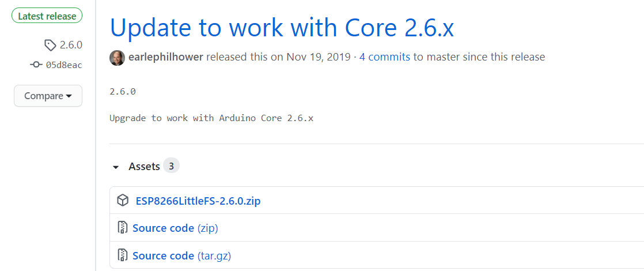The width and height of the screenshot is (644, 271).
Task: Click the tag icon beside 2.6.0
Action: (50, 45)
